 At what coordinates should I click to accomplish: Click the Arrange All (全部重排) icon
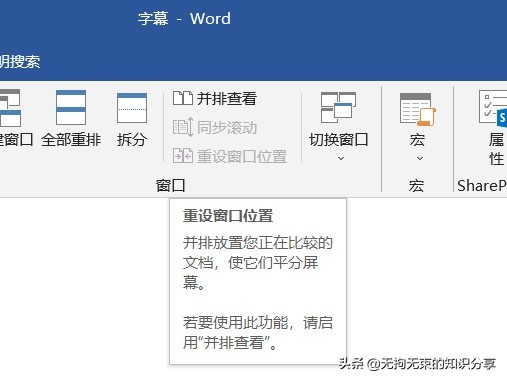click(71, 107)
